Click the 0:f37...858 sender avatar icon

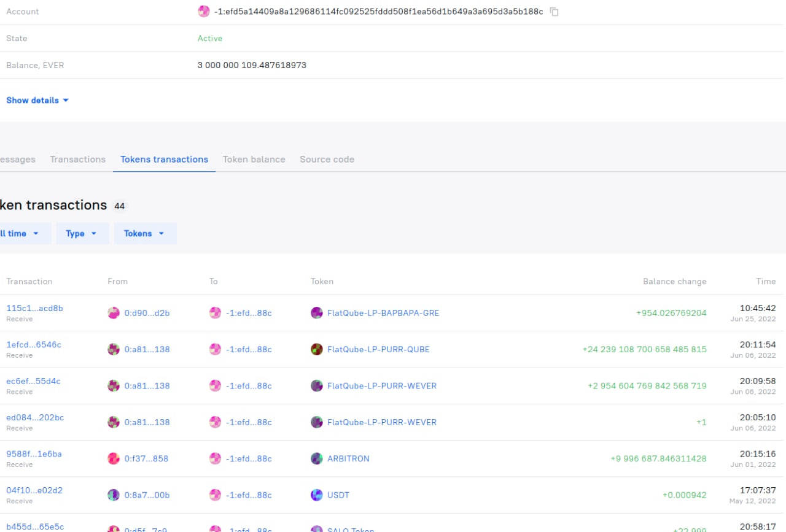pos(114,458)
